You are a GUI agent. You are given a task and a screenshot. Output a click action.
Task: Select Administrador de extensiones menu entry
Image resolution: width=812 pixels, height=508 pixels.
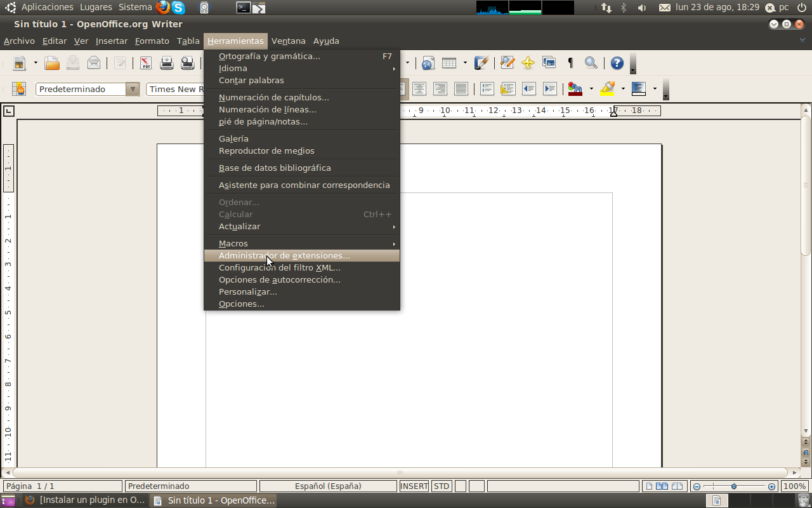pyautogui.click(x=302, y=255)
